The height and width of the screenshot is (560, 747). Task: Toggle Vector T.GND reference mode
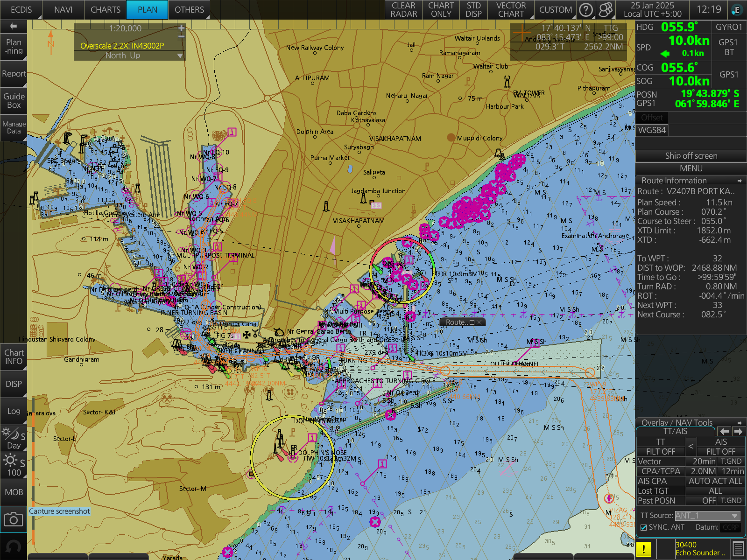pos(731,462)
